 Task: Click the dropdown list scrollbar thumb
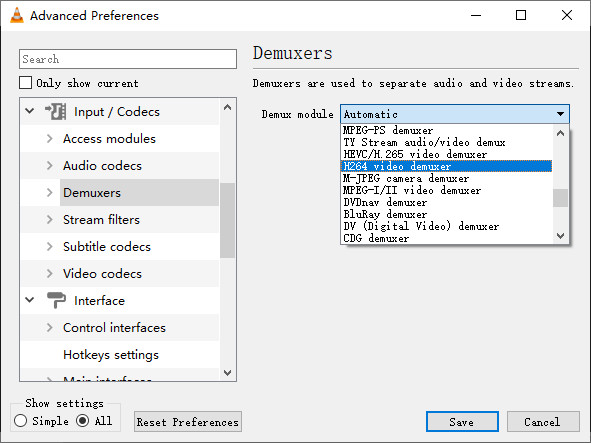pos(560,198)
